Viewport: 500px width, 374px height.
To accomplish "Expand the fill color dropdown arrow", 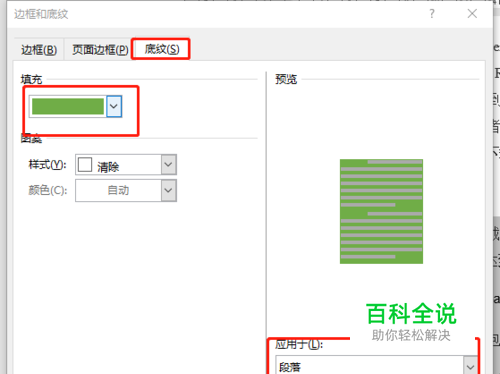I will (x=114, y=106).
